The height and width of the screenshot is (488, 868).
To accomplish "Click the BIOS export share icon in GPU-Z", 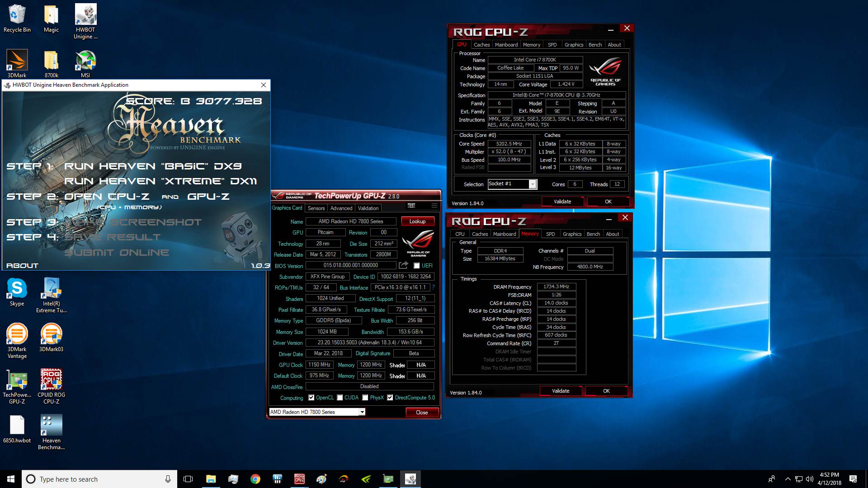I will coord(404,265).
